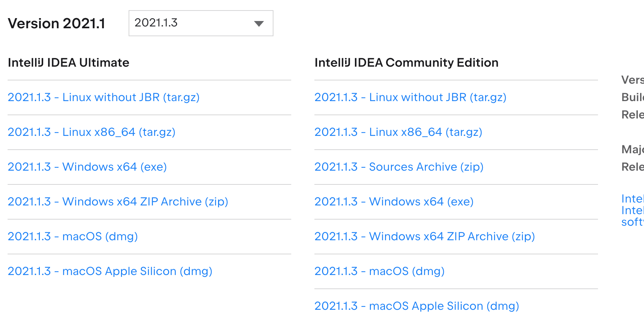Open the 2021.1.3 version dropdown
The height and width of the screenshot is (329, 644).
pos(200,23)
